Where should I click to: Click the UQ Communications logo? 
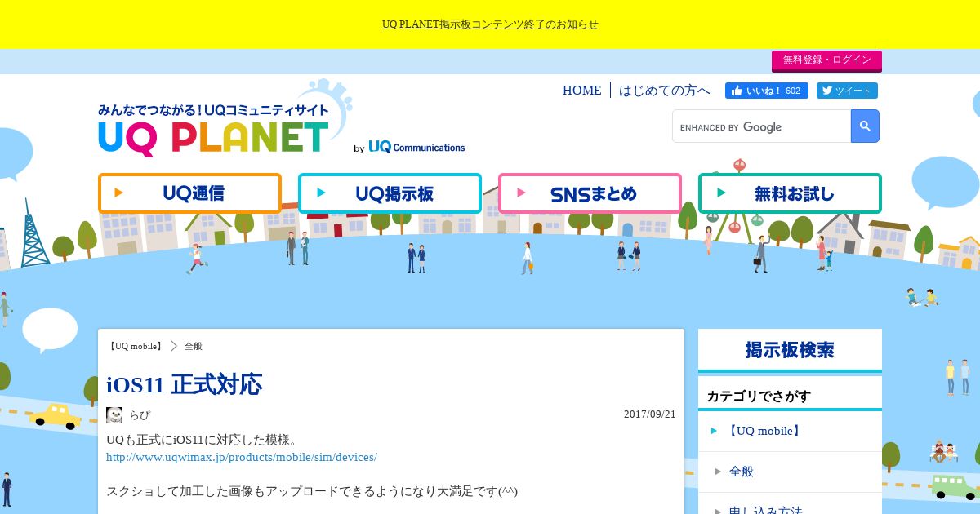(x=416, y=147)
